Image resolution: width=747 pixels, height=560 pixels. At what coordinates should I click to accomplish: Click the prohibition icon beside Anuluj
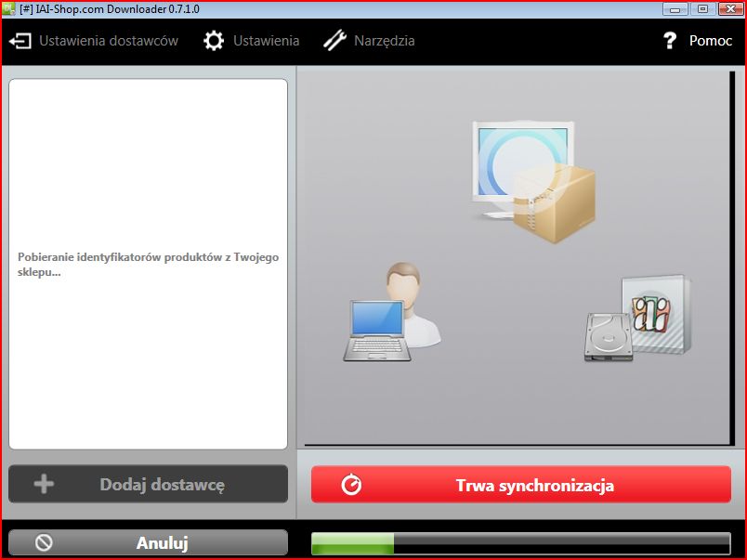point(44,542)
